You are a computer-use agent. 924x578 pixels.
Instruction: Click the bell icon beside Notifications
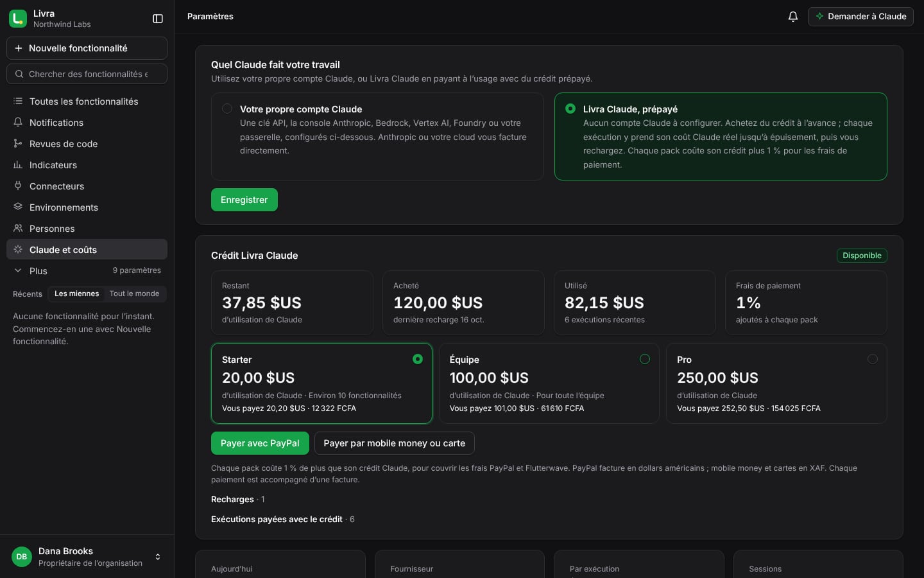18,123
